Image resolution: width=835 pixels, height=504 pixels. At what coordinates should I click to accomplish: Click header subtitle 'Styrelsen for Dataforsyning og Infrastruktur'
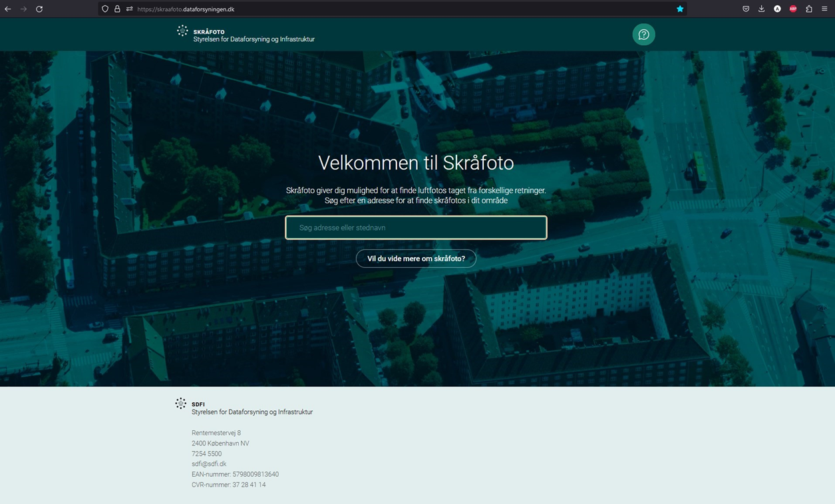(x=254, y=39)
